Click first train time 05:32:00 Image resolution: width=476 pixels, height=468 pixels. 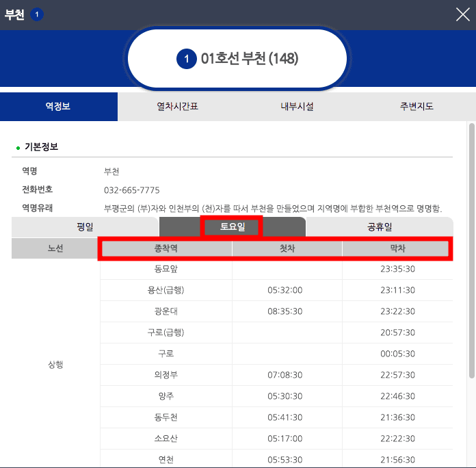click(285, 290)
